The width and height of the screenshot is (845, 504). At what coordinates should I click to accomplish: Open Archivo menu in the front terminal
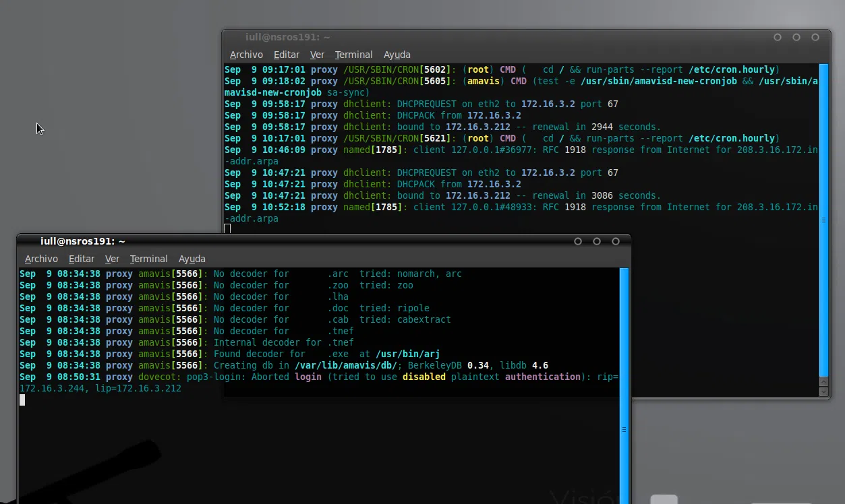[x=41, y=259]
